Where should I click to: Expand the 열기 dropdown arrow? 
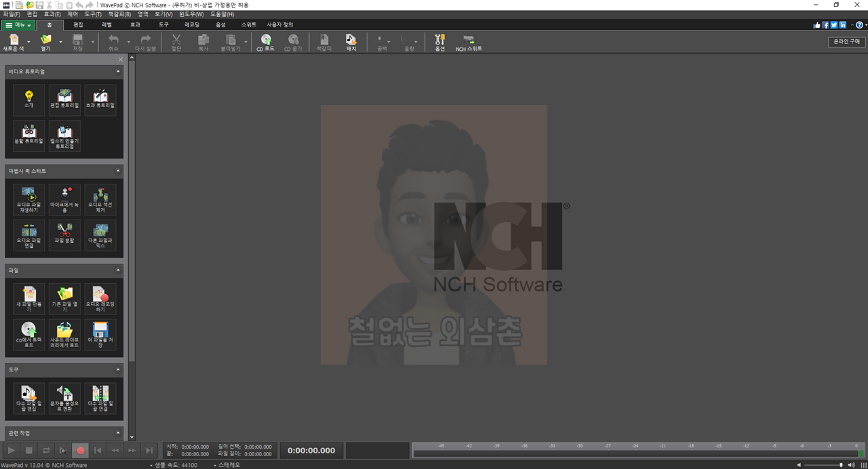pyautogui.click(x=61, y=42)
